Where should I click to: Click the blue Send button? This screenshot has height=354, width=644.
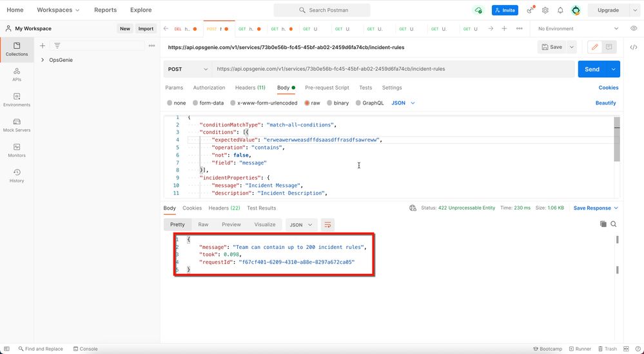tap(592, 70)
